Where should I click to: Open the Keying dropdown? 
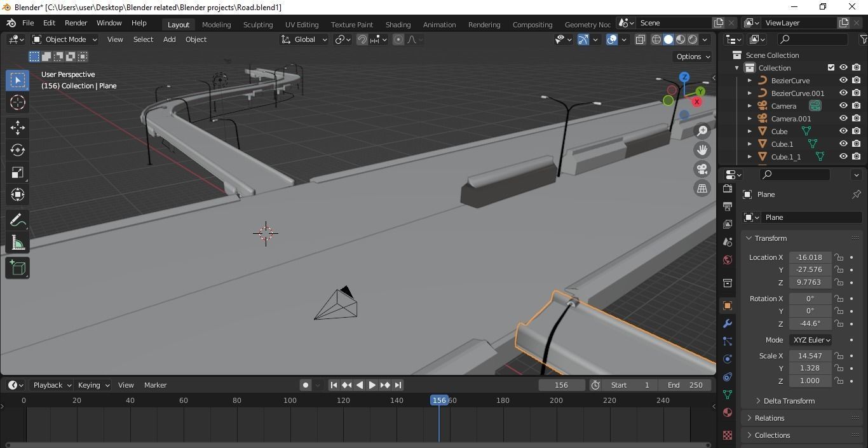pyautogui.click(x=93, y=385)
